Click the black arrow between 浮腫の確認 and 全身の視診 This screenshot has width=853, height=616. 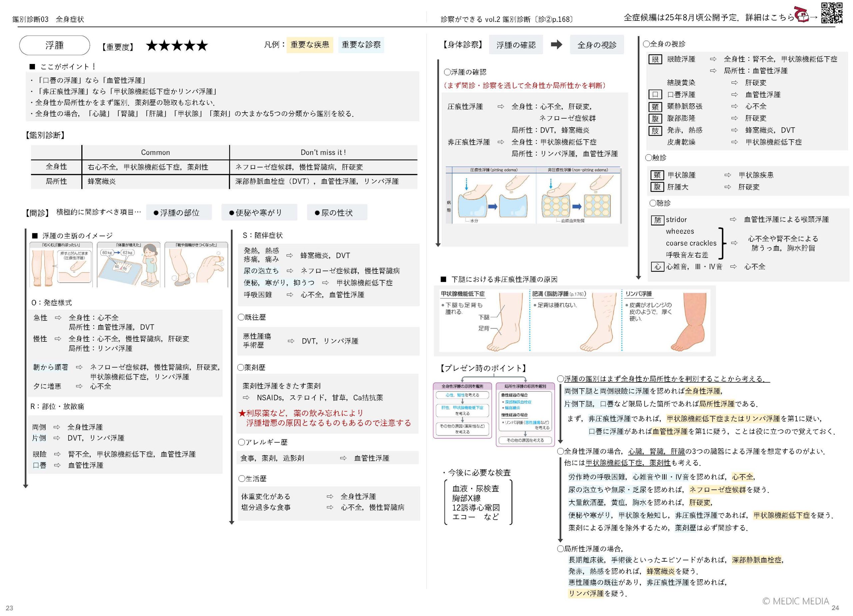pos(557,45)
